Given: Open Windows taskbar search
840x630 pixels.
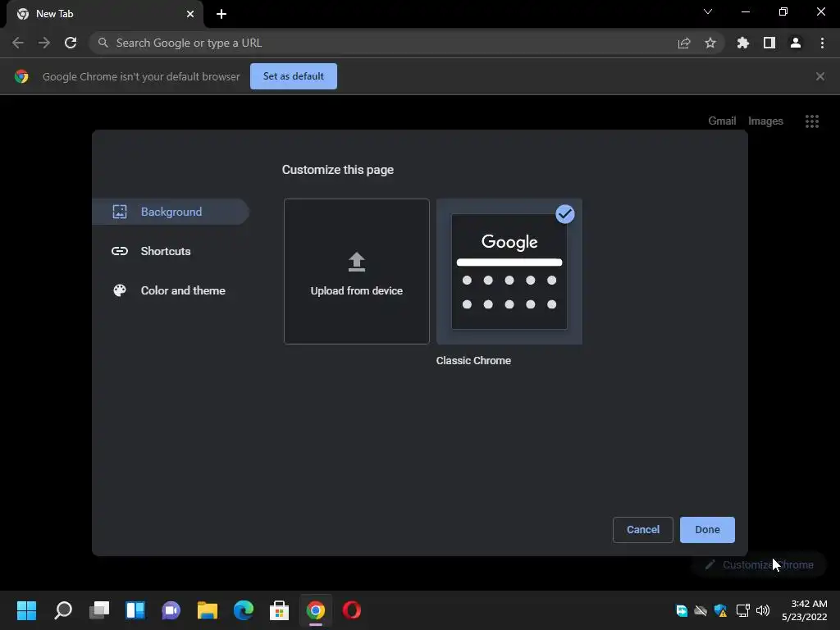Looking at the screenshot, I should [63, 610].
